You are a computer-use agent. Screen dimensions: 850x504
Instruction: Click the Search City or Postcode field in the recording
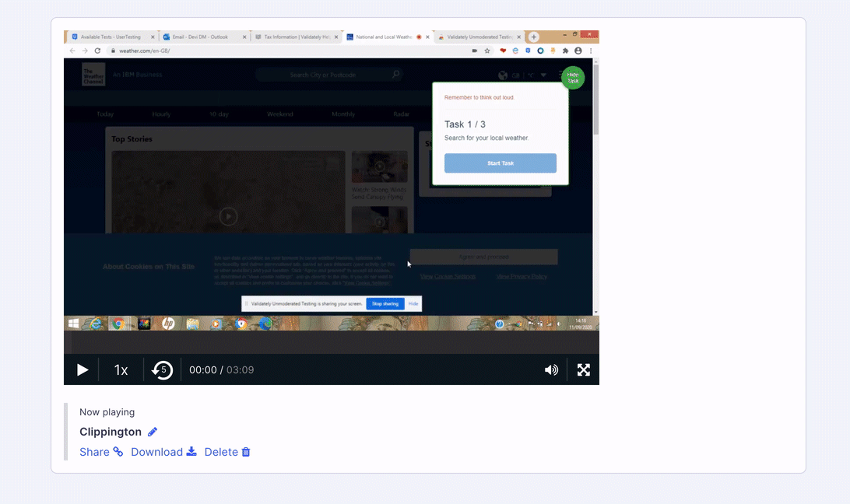[329, 74]
